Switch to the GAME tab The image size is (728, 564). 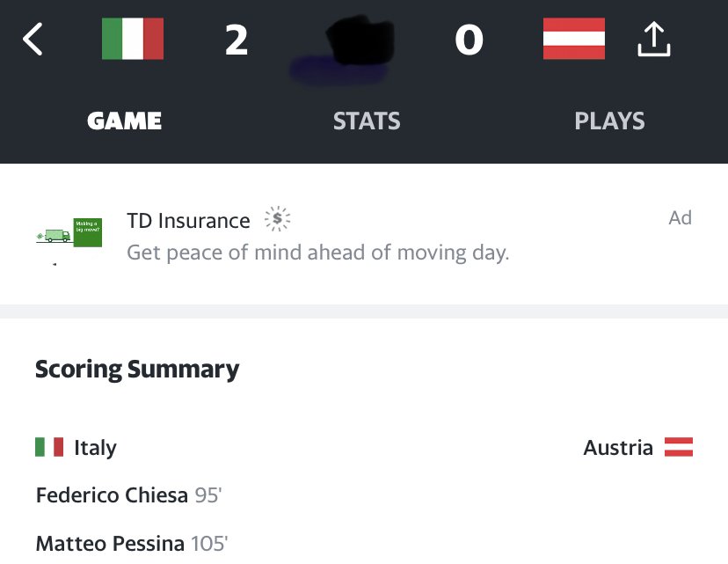[x=124, y=121]
